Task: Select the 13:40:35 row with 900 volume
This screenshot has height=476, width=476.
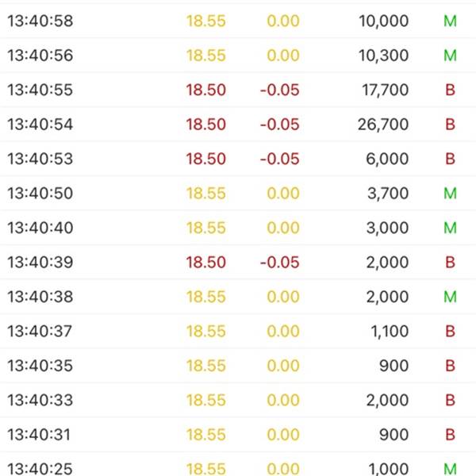Action: click(238, 366)
